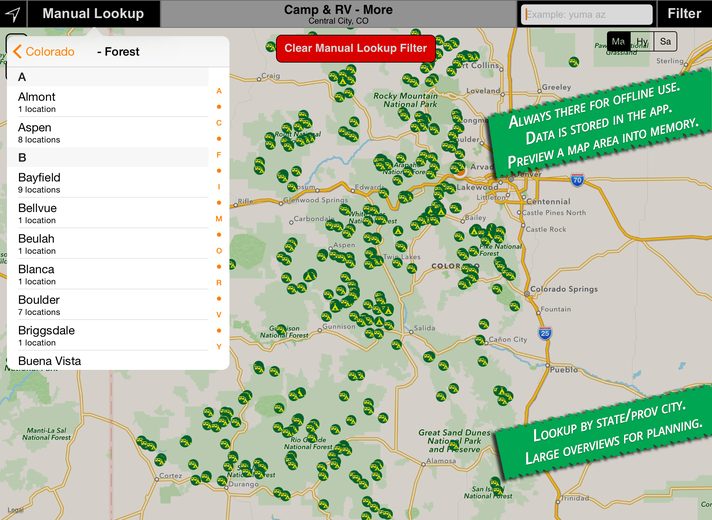This screenshot has height=520, width=712.
Task: Switch map to Sa (satellite) view
Action: coord(665,41)
